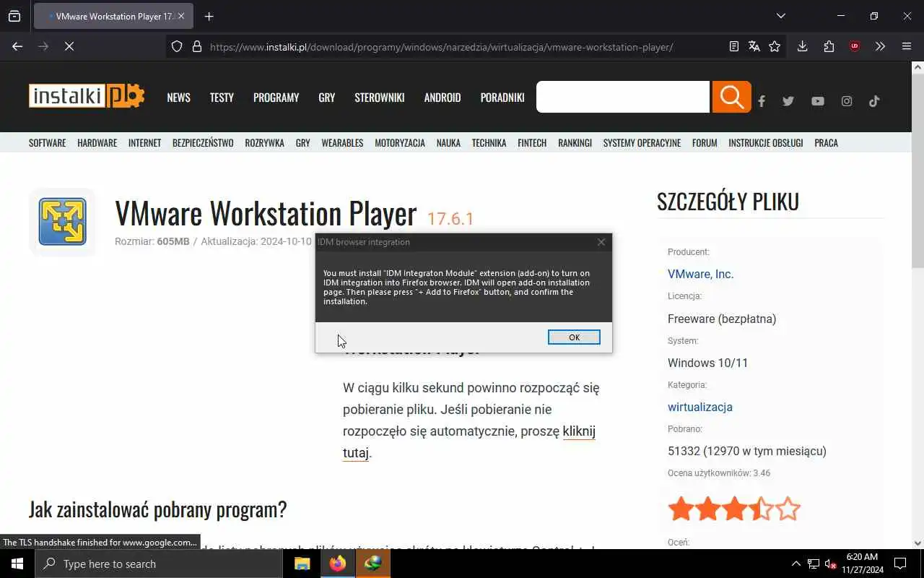Open uBlock Origin extension icon

pos(855,46)
